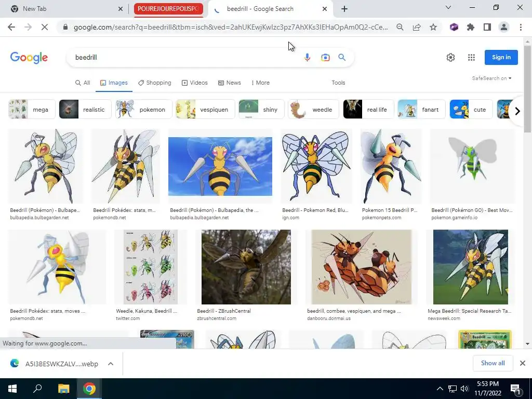Filter by the fanart chip
The image size is (532, 399).
coord(421,109)
